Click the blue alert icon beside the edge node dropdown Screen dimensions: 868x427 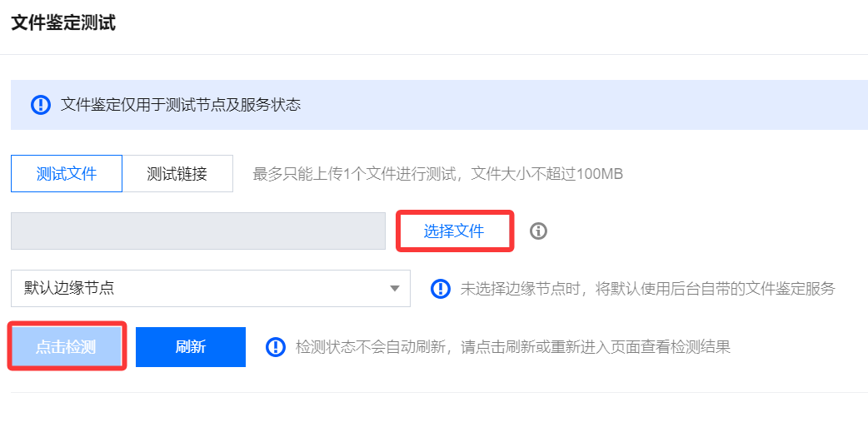(441, 289)
